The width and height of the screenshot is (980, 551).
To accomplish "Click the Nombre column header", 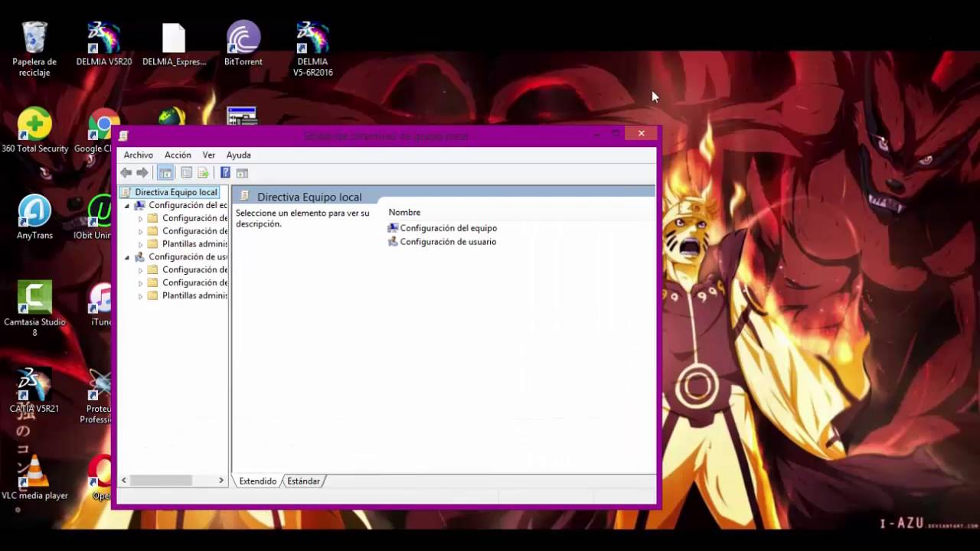I will pyautogui.click(x=404, y=212).
